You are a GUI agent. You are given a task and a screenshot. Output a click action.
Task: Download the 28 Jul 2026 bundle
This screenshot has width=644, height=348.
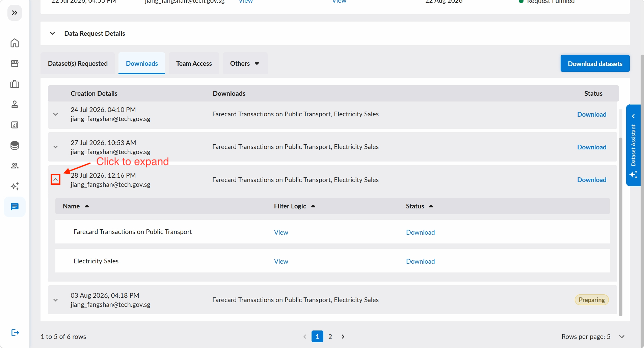(x=592, y=180)
